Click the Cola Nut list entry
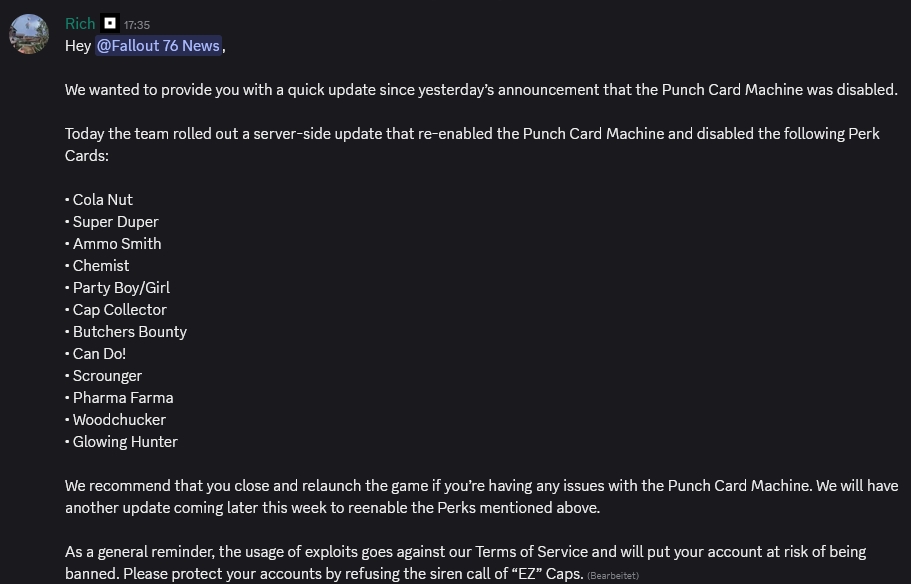 point(102,199)
